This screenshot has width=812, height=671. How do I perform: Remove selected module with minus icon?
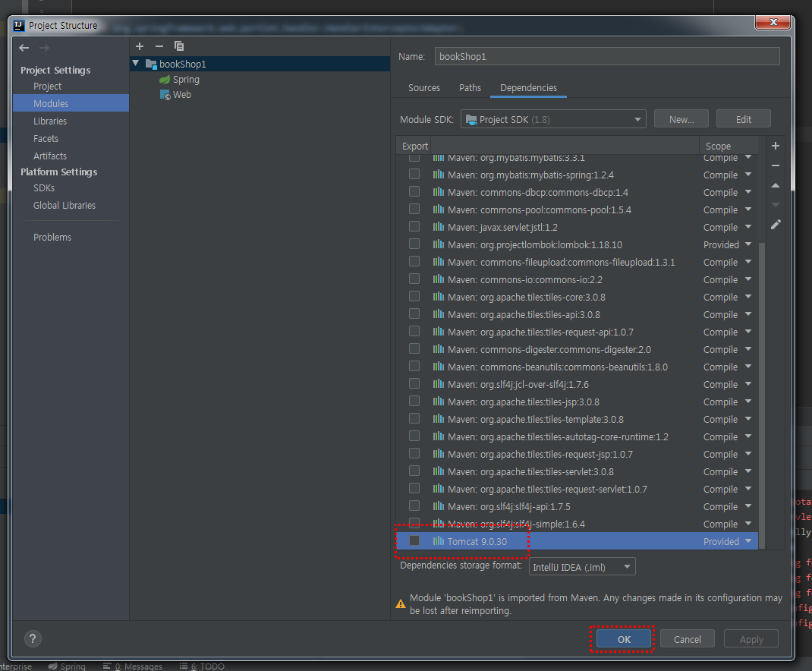(159, 46)
